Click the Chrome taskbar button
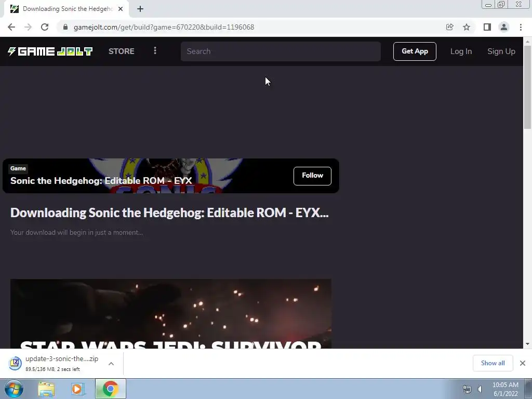532x399 pixels. tap(111, 389)
